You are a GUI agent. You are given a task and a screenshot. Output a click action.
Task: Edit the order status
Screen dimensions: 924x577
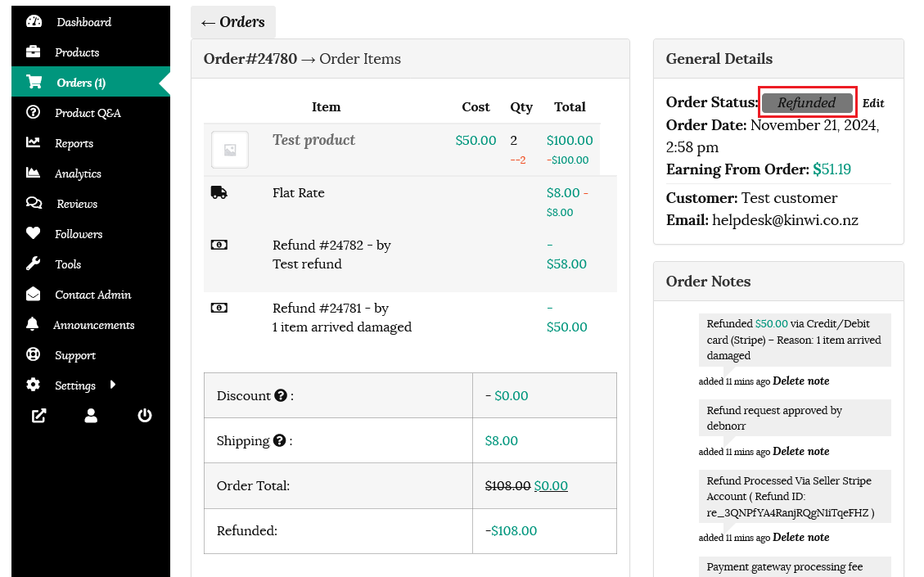[873, 104]
